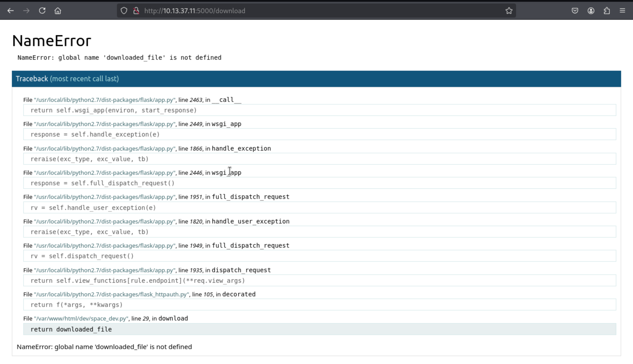Open flask/app.py link on line 2446
633x364 pixels.
click(105, 173)
